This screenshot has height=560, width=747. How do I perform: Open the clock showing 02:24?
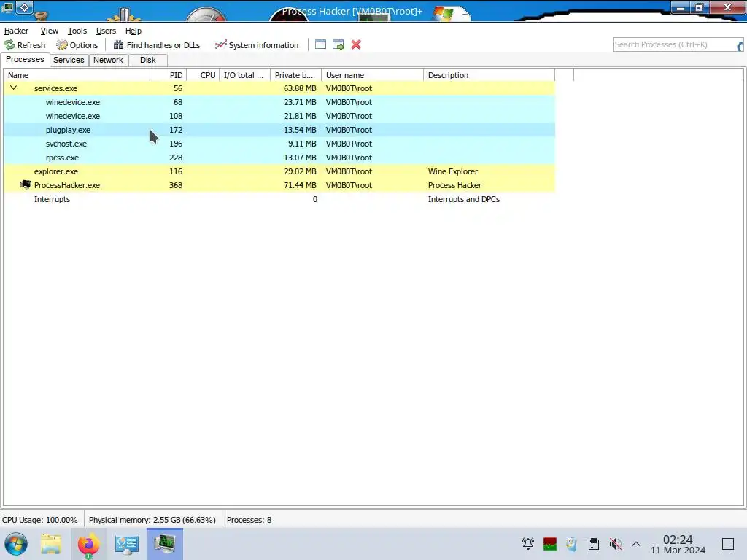point(678,544)
